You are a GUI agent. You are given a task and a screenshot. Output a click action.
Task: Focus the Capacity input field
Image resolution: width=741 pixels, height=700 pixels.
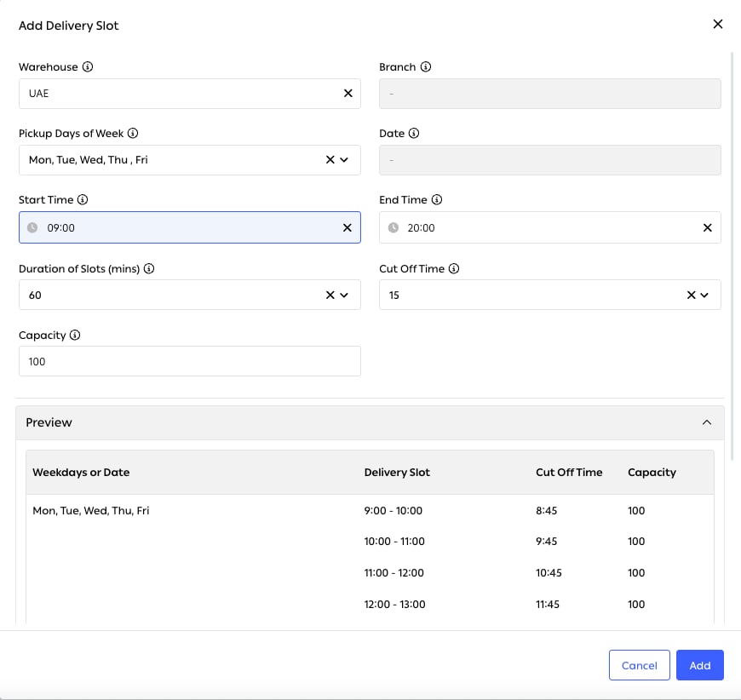click(190, 361)
